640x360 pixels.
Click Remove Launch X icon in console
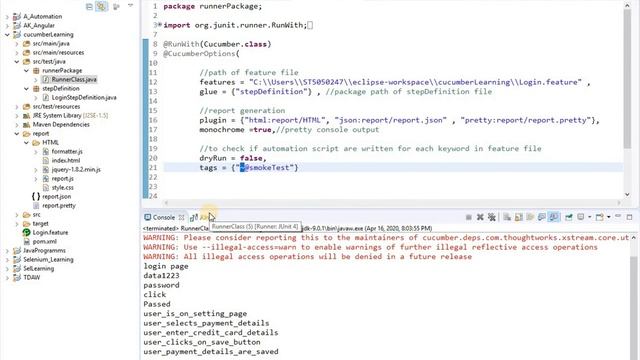click(x=480, y=217)
